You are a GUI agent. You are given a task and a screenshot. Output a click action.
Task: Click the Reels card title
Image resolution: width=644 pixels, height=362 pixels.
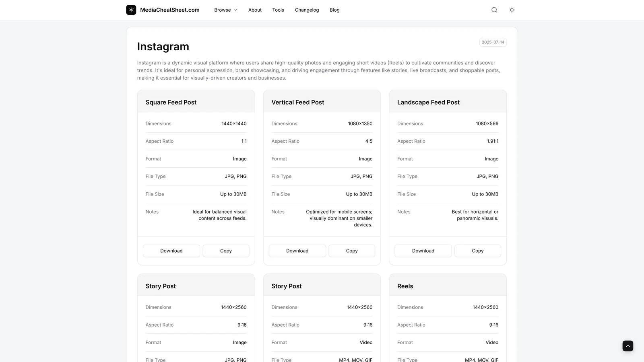coord(405,286)
